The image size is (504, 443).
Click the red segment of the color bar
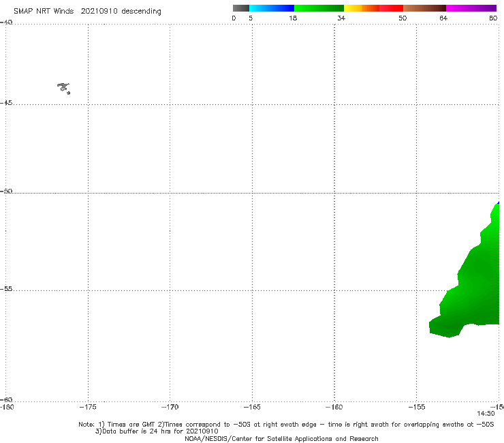[x=391, y=8]
